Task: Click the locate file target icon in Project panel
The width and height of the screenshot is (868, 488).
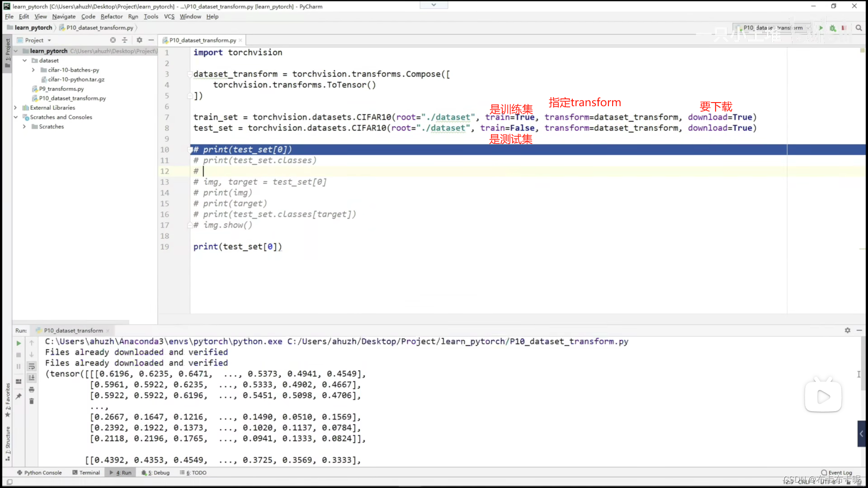Action: (113, 40)
